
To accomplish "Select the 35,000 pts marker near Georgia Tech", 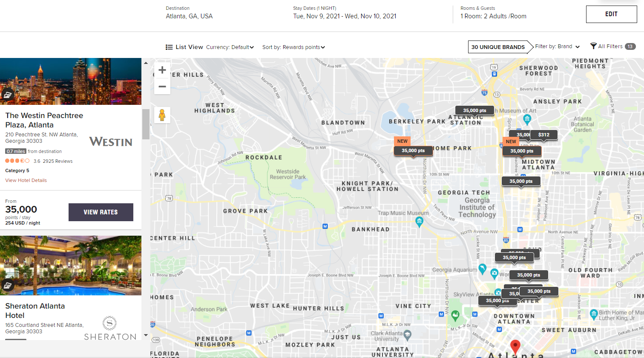I will (x=521, y=182).
